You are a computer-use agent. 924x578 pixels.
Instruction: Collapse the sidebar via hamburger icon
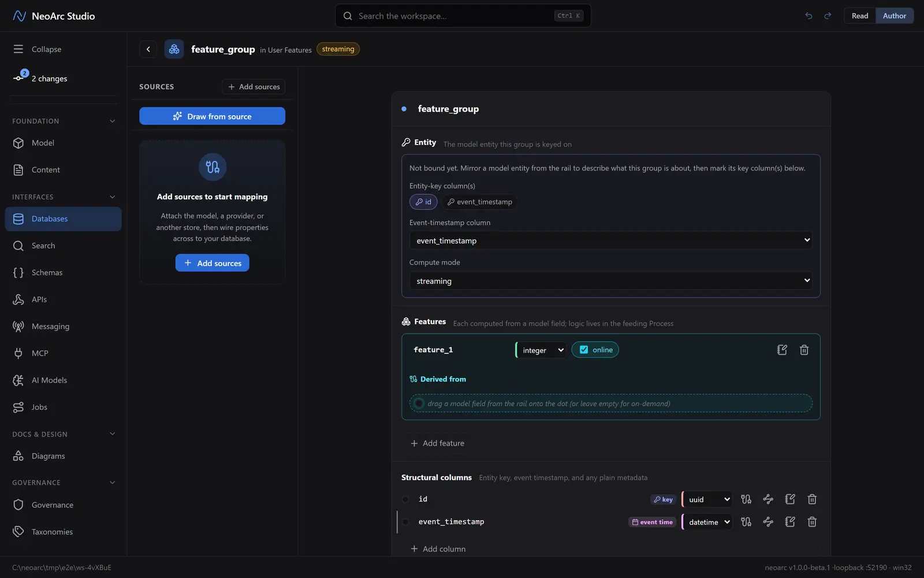18,49
